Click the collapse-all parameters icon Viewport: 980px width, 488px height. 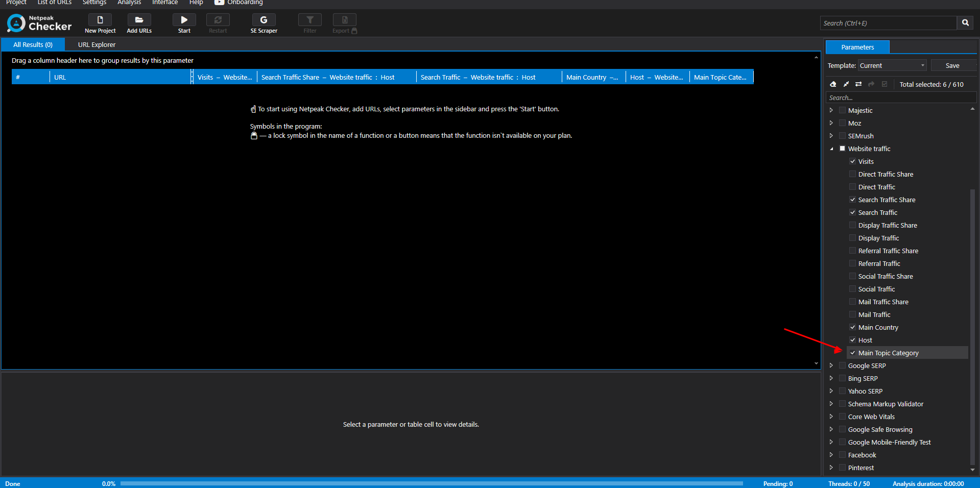[846, 84]
